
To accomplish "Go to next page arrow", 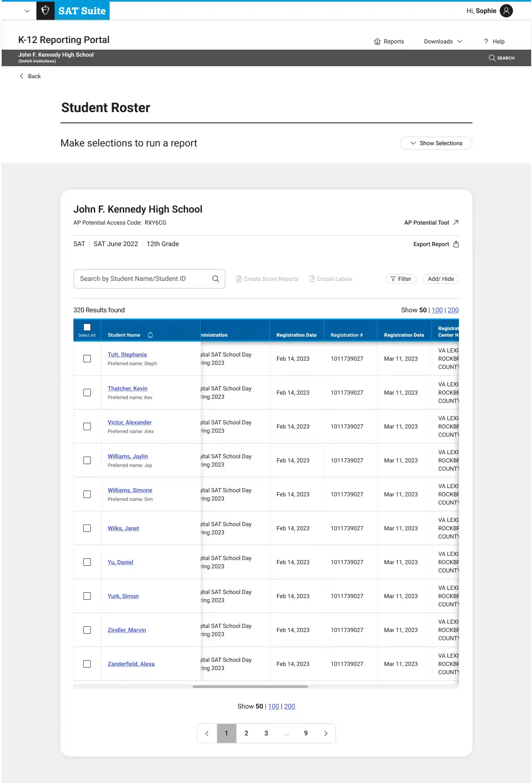I will click(326, 733).
